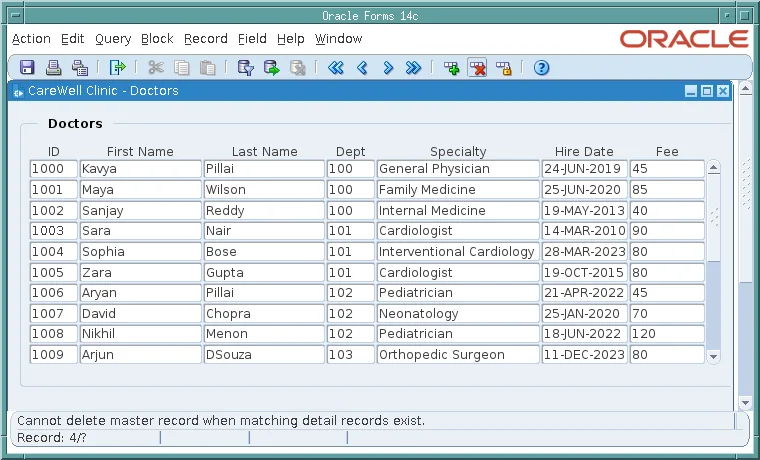This screenshot has width=760, height=460.
Task: Open the Block menu
Action: [x=157, y=39]
